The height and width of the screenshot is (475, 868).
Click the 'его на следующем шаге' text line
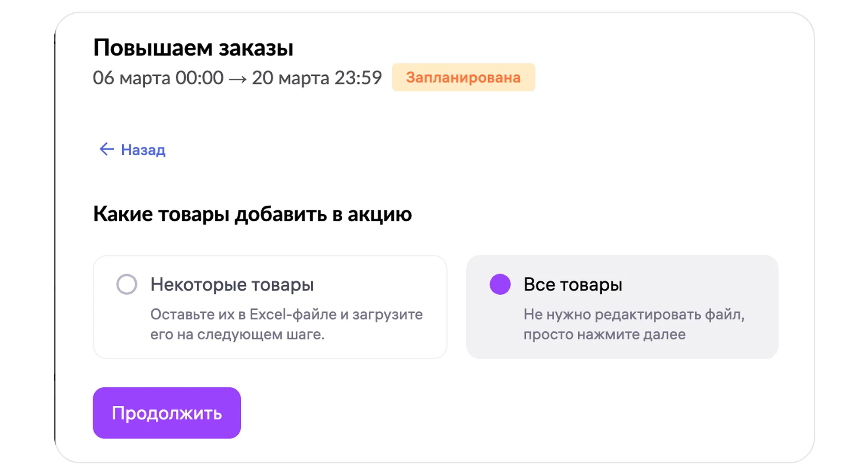click(237, 334)
